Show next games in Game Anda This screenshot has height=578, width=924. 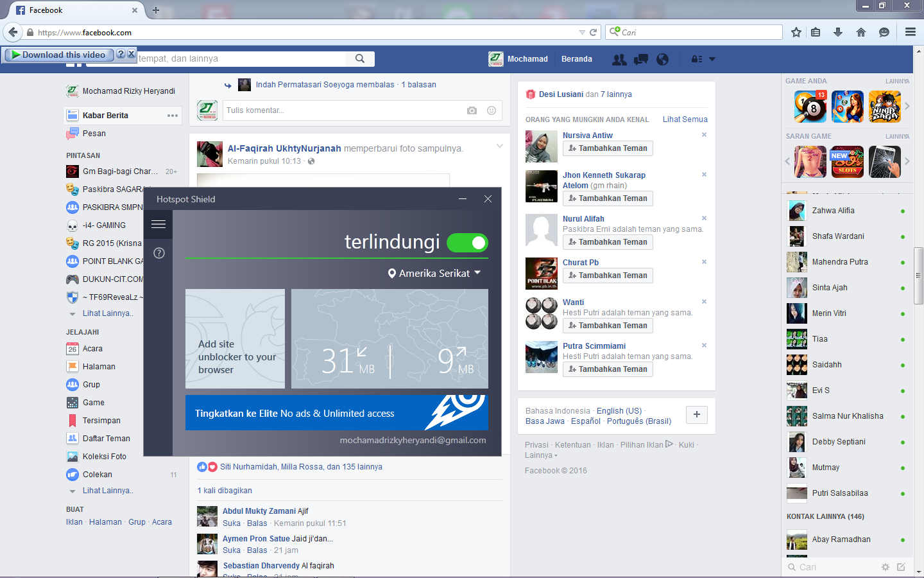[x=907, y=107]
